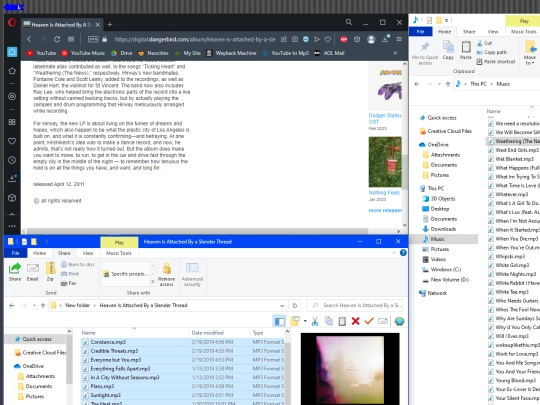Click the album art preview thumbnail

pos(350,368)
